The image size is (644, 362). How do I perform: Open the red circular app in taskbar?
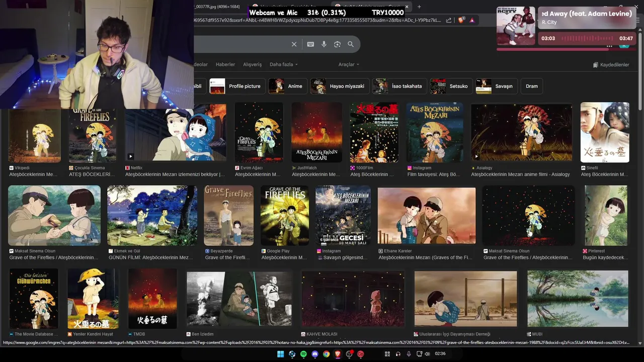pos(360,354)
